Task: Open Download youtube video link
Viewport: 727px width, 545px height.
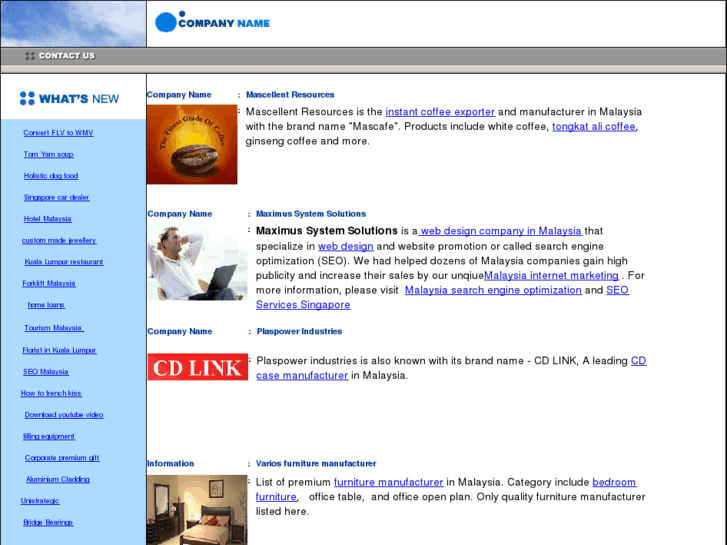Action: pyautogui.click(x=64, y=415)
